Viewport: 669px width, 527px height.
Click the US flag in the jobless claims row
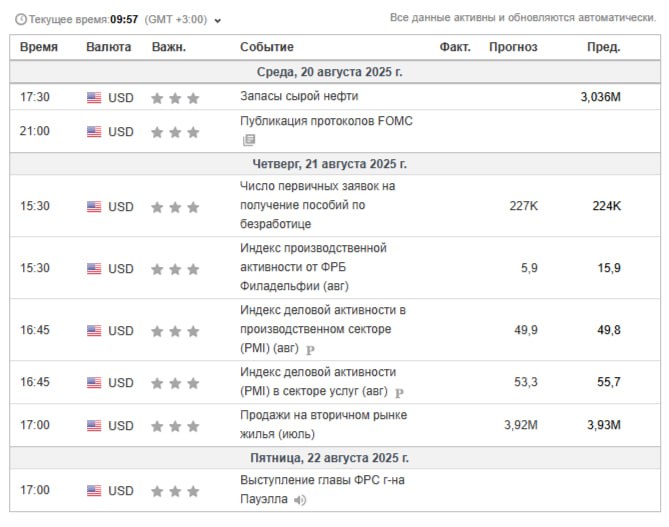(x=94, y=207)
